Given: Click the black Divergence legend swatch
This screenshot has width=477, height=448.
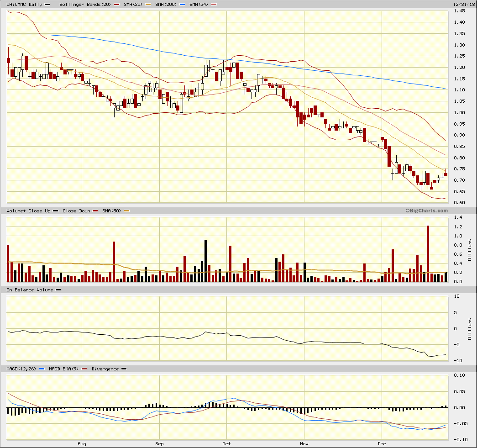Looking at the screenshot, I should 124,369.
